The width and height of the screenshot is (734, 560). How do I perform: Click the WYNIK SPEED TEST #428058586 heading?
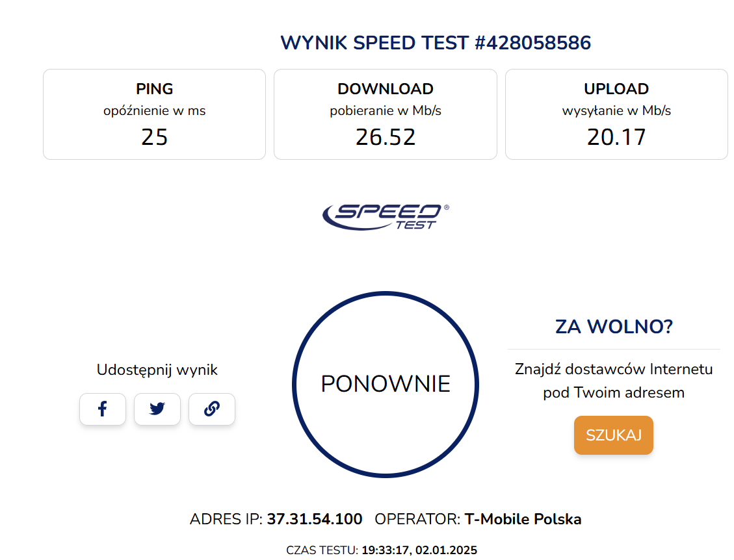[x=436, y=43]
